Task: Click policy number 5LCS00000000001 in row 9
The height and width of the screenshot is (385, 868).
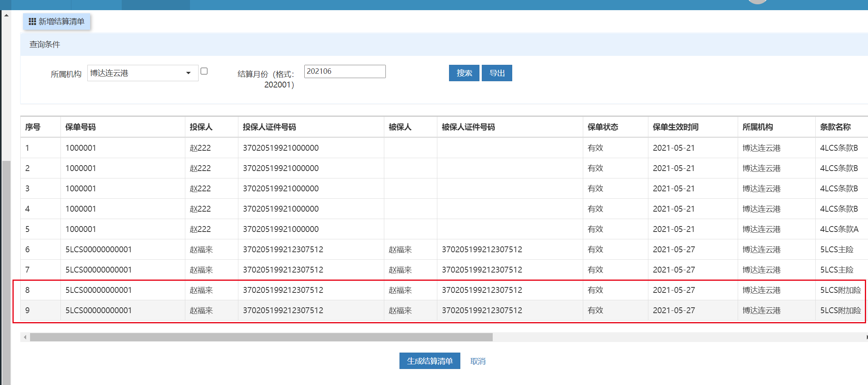Action: [x=99, y=310]
